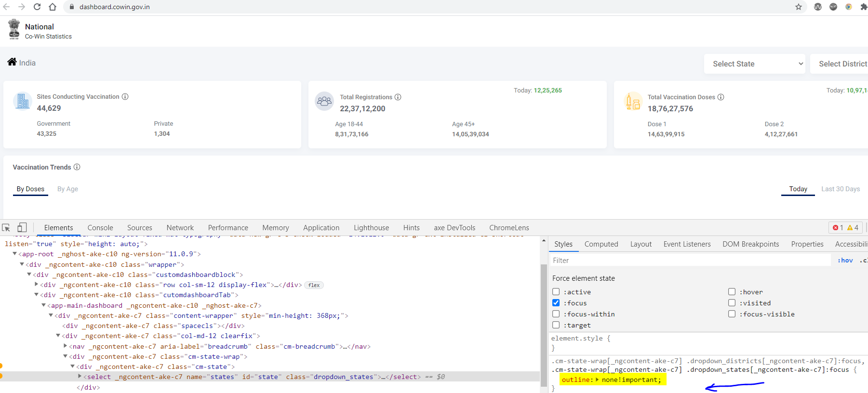Check the :focus-within state box

556,314
